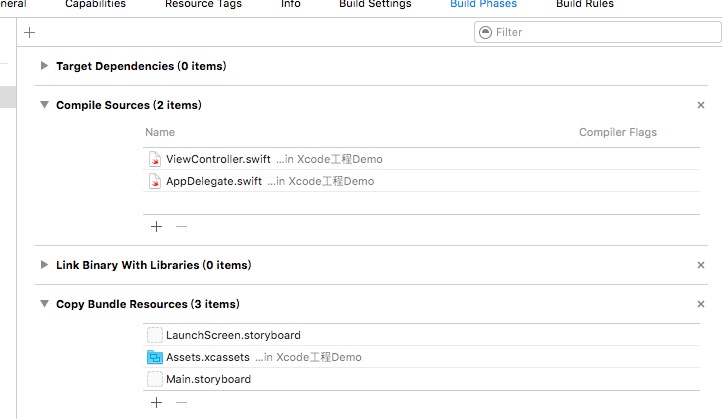Collapse the Copy Bundle Resources section

(44, 304)
